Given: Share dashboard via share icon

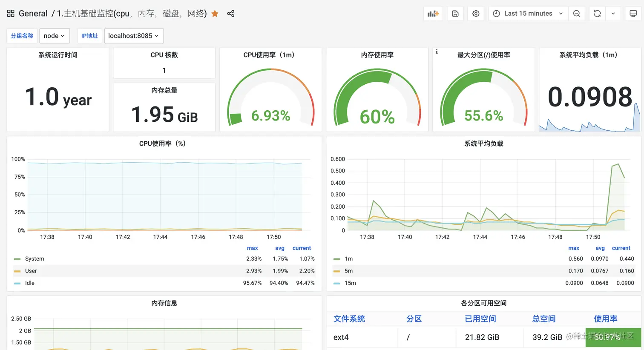Looking at the screenshot, I should click(230, 14).
